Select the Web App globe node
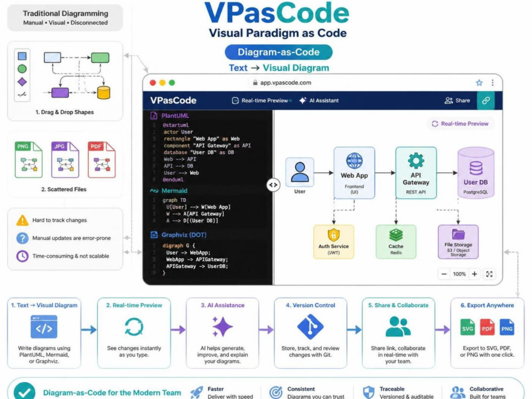 354,173
